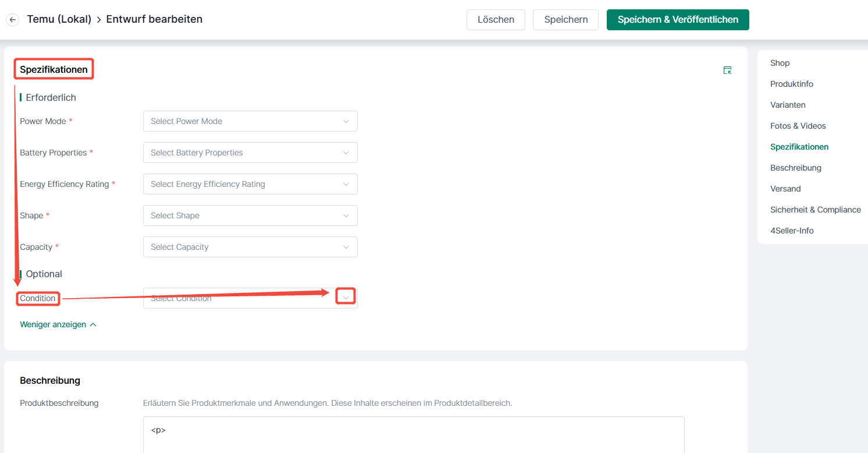The width and height of the screenshot is (868, 453).
Task: Go to Beschreibung section in sidebar
Action: pos(796,168)
